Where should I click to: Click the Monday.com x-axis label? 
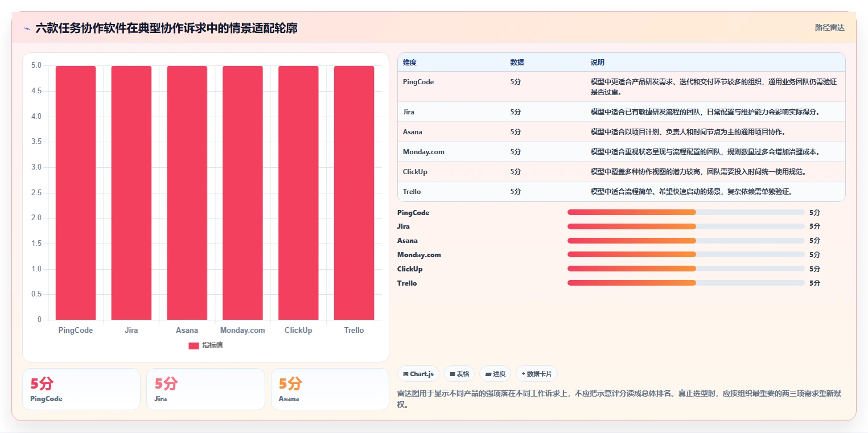pos(242,330)
